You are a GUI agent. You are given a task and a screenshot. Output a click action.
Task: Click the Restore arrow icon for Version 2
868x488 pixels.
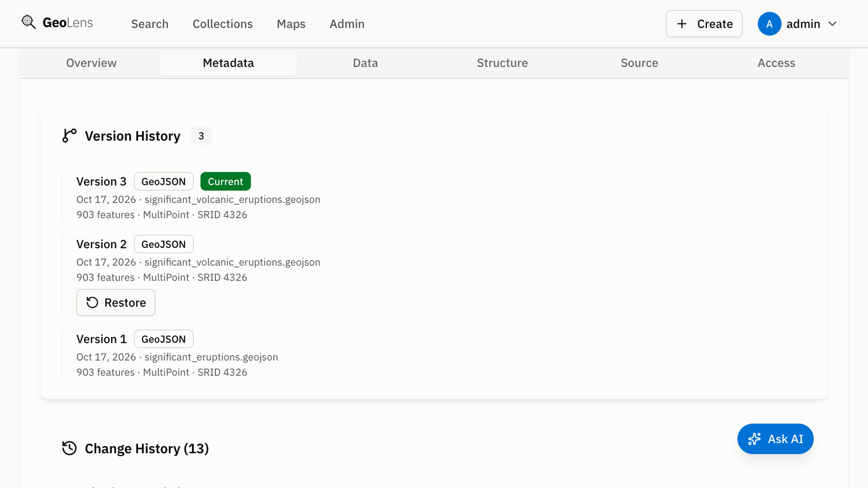tap(92, 303)
